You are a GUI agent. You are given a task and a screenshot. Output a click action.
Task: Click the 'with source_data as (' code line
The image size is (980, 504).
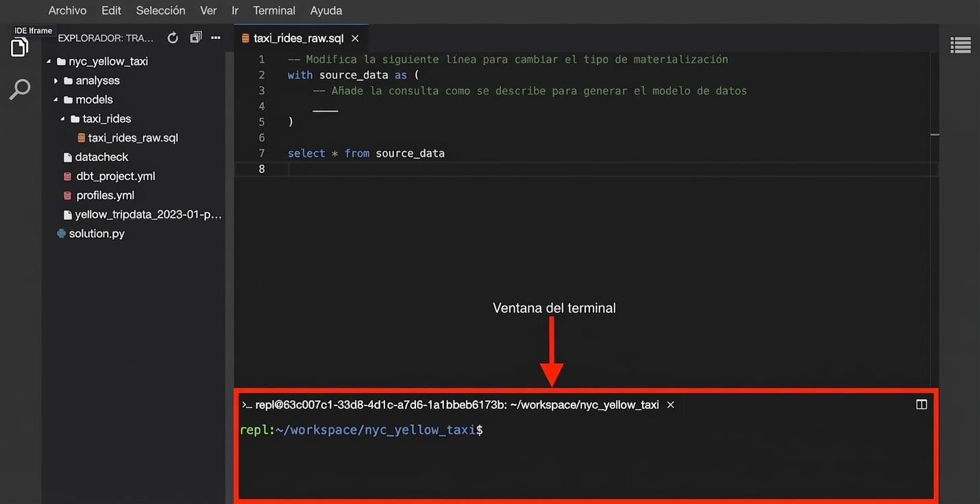coord(353,75)
